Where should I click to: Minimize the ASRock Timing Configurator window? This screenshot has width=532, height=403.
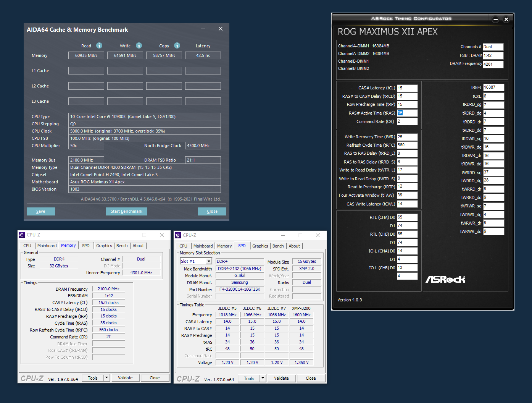tap(495, 19)
